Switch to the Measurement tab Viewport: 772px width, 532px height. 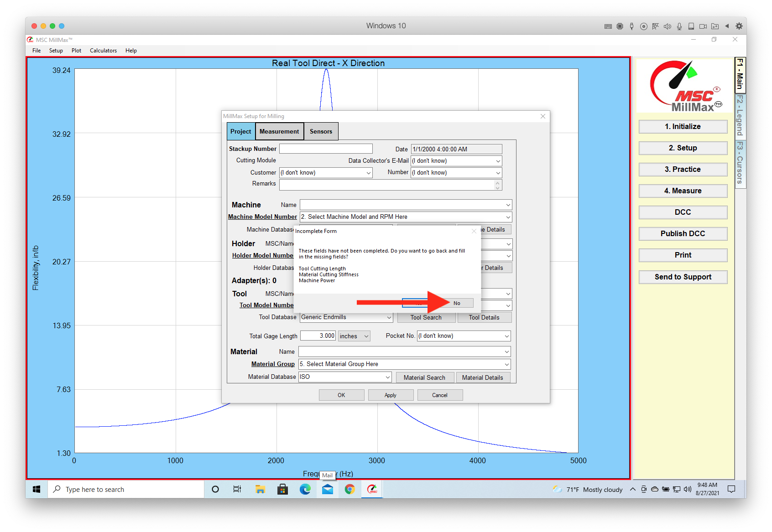(x=279, y=131)
